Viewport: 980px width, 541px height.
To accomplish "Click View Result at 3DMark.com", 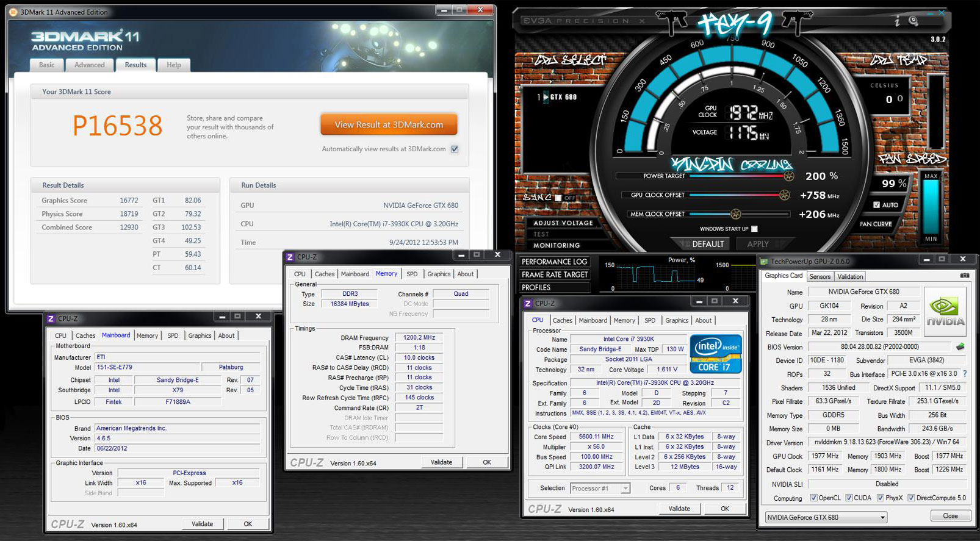I will [389, 124].
